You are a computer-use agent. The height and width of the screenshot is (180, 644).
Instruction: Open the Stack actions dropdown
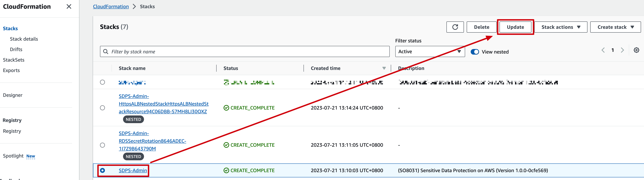click(x=561, y=27)
